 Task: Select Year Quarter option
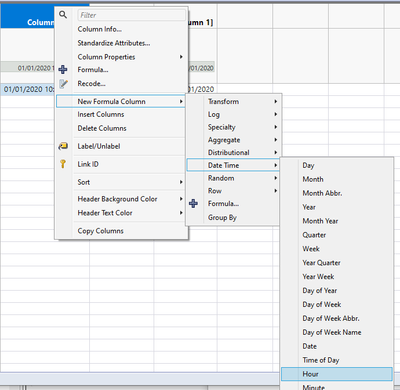[321, 263]
